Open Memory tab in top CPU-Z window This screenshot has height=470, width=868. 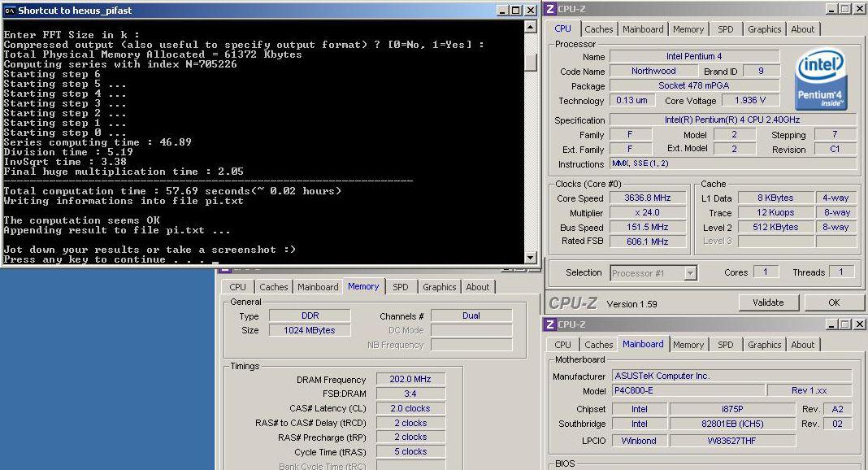pos(688,29)
